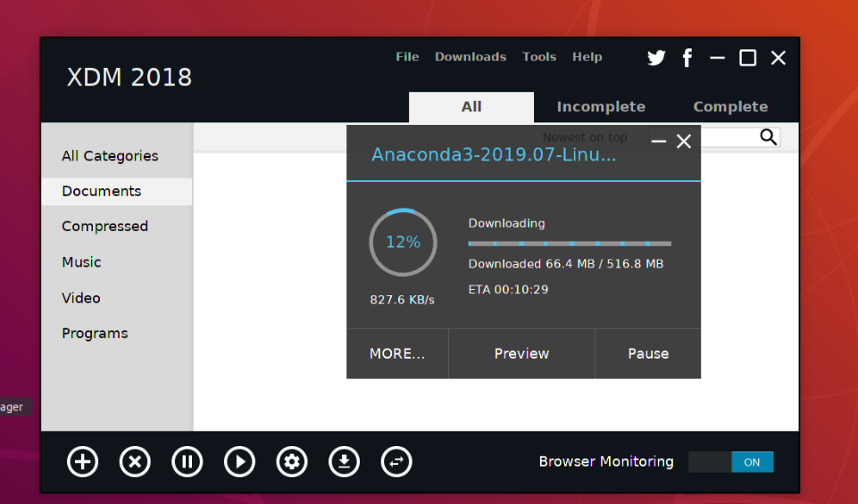Click the ETA 00:10:29 text

click(x=508, y=290)
